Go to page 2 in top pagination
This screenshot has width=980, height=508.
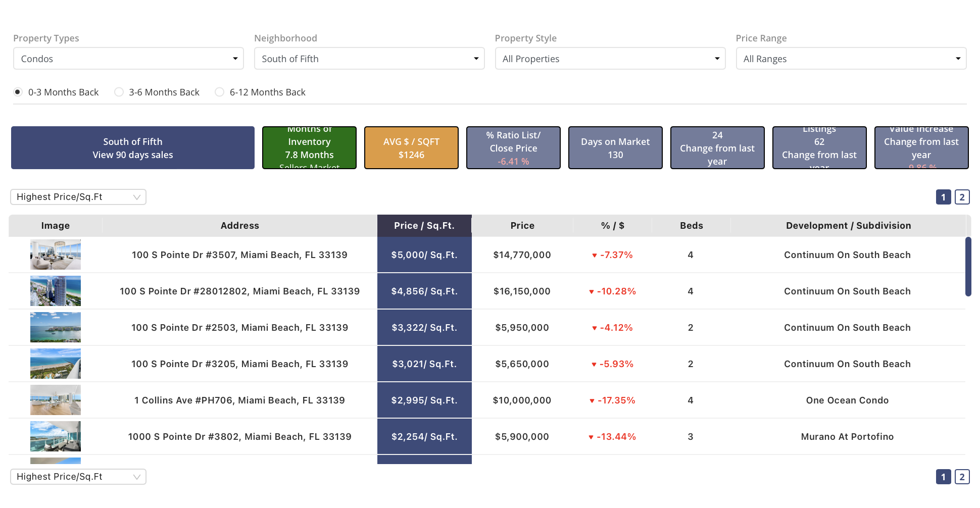[962, 197]
